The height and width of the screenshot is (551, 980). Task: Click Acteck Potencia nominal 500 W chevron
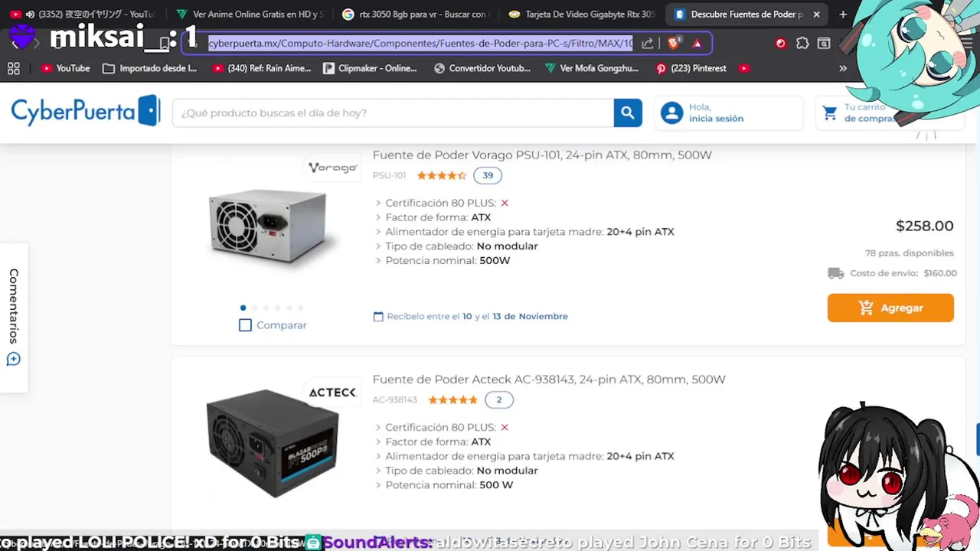[x=378, y=485]
